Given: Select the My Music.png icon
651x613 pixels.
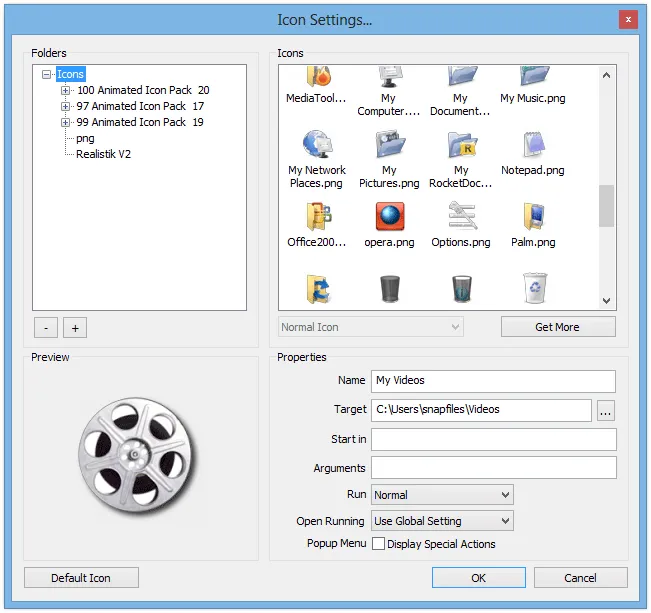Looking at the screenshot, I should tap(533, 78).
